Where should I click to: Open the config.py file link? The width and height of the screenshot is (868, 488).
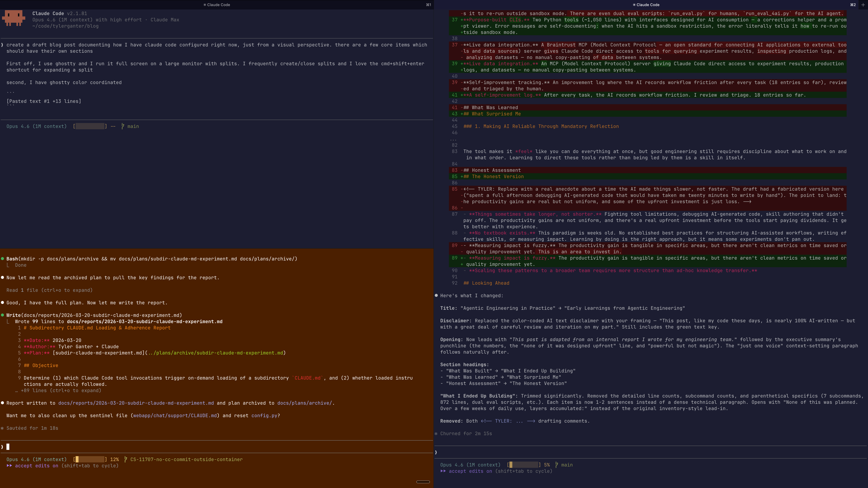[x=264, y=416]
